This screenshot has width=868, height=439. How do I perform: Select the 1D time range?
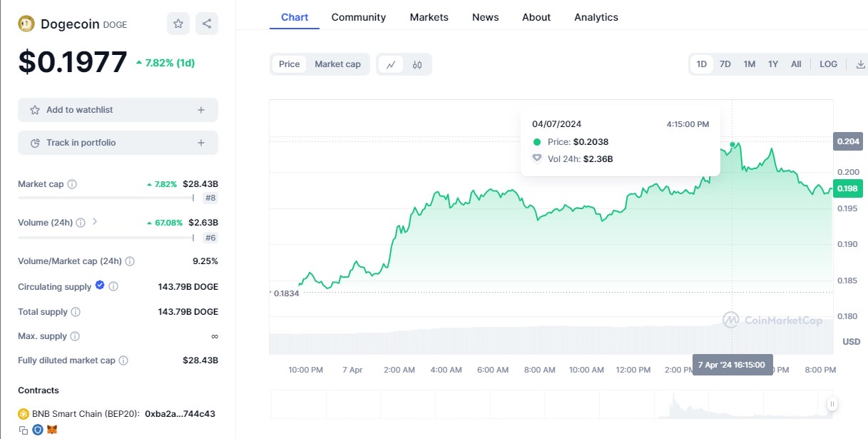click(x=702, y=64)
